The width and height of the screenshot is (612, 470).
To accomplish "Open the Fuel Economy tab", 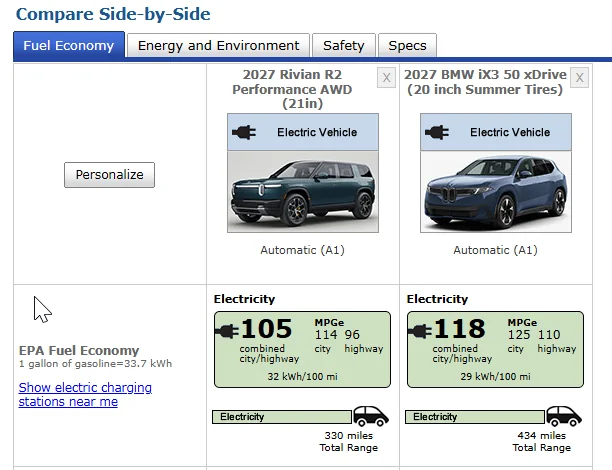I will [x=69, y=45].
